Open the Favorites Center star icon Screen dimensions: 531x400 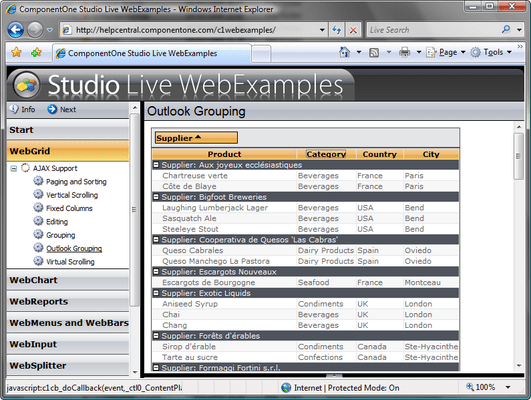coord(16,52)
